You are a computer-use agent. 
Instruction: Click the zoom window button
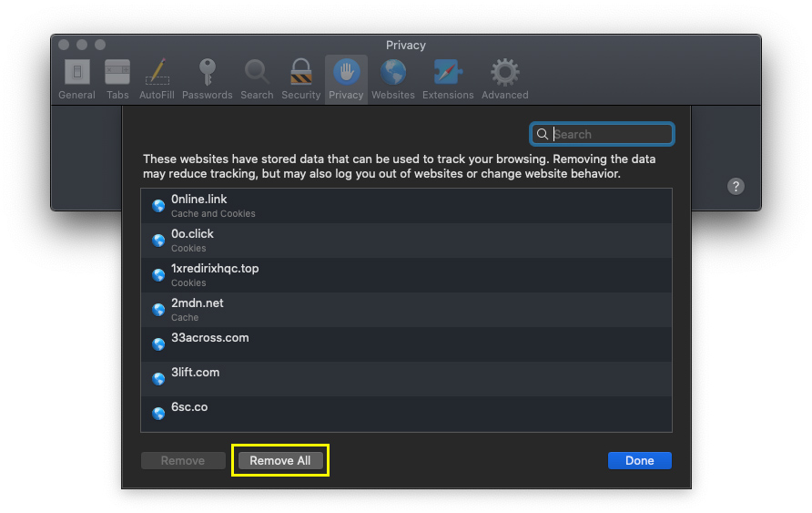[100, 45]
